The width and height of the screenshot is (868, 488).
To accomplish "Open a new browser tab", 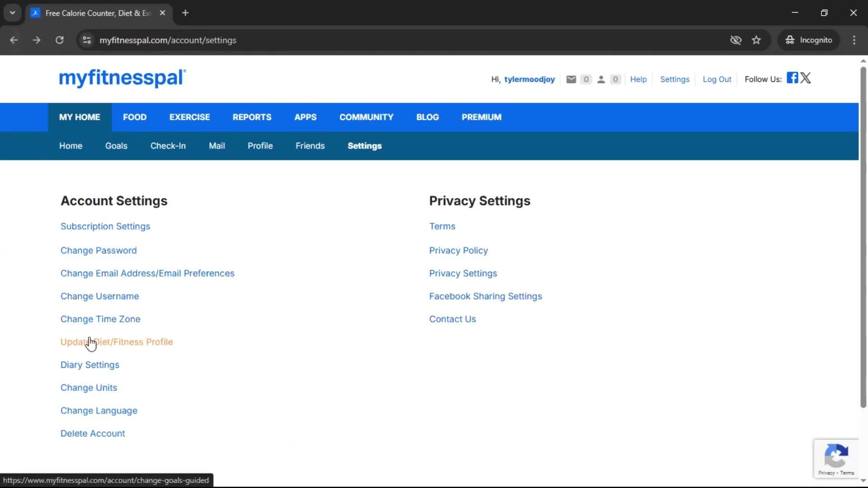I will [x=185, y=13].
